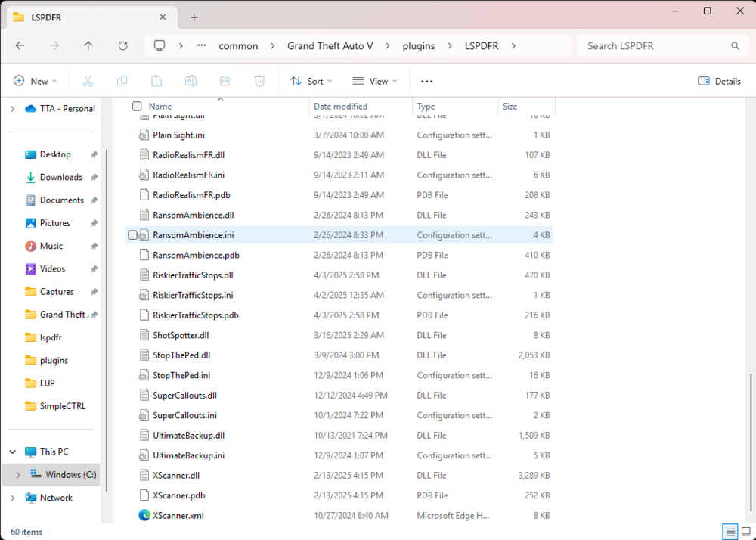
Task: Toggle the select-all checkbox in Name header
Action: (137, 106)
